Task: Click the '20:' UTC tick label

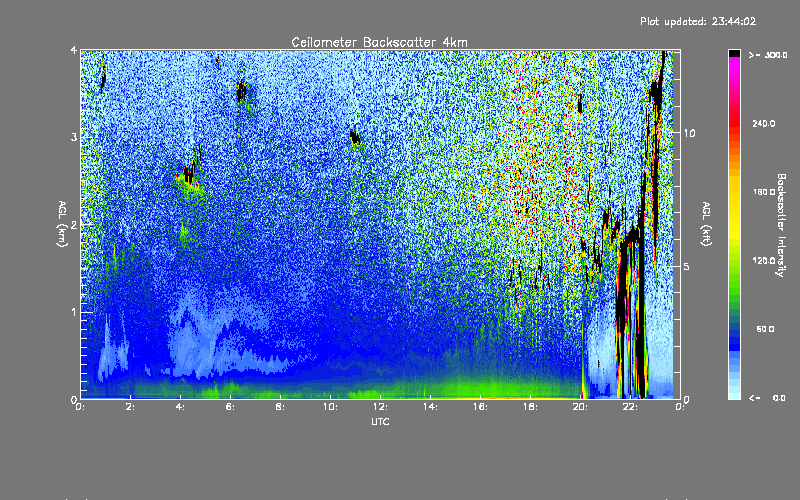Action: click(580, 407)
